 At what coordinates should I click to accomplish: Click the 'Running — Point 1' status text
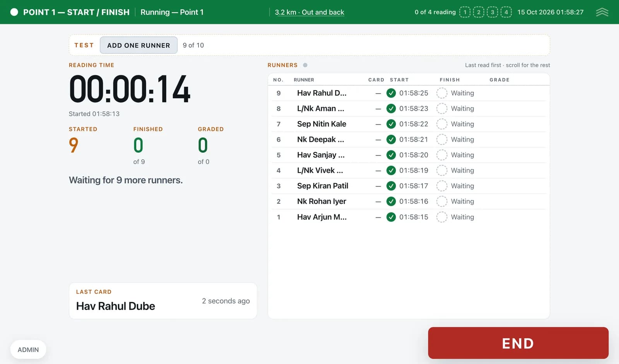coord(172,12)
